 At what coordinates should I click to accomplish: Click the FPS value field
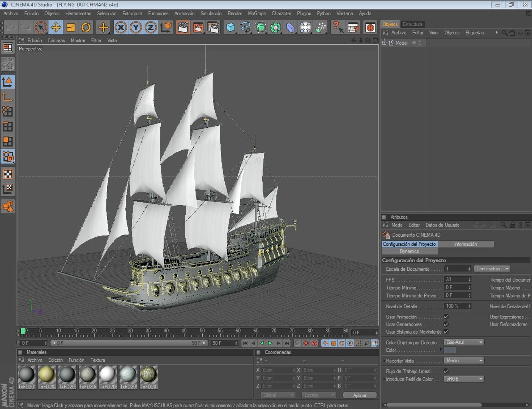tap(457, 279)
